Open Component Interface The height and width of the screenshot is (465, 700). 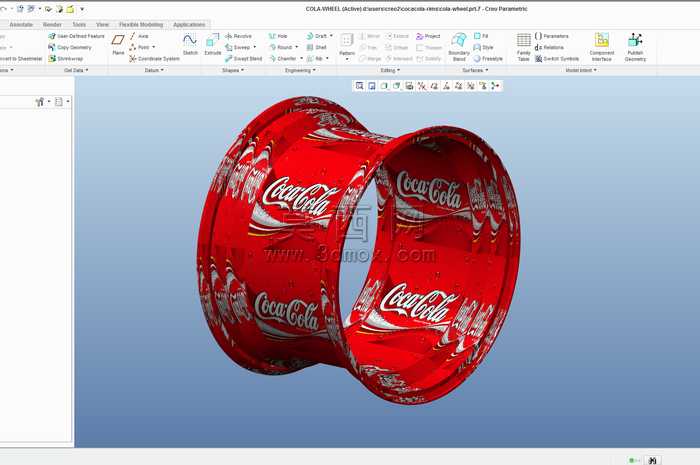point(602,46)
